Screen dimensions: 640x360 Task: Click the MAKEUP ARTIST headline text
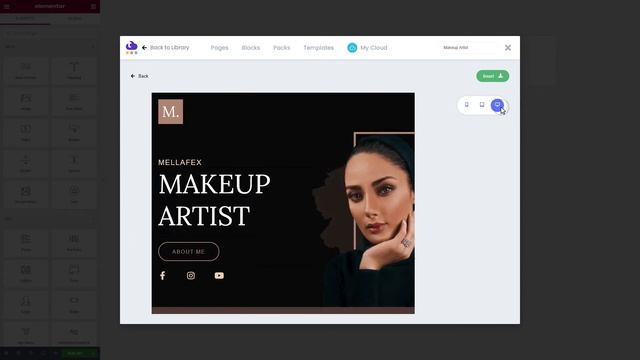(214, 200)
